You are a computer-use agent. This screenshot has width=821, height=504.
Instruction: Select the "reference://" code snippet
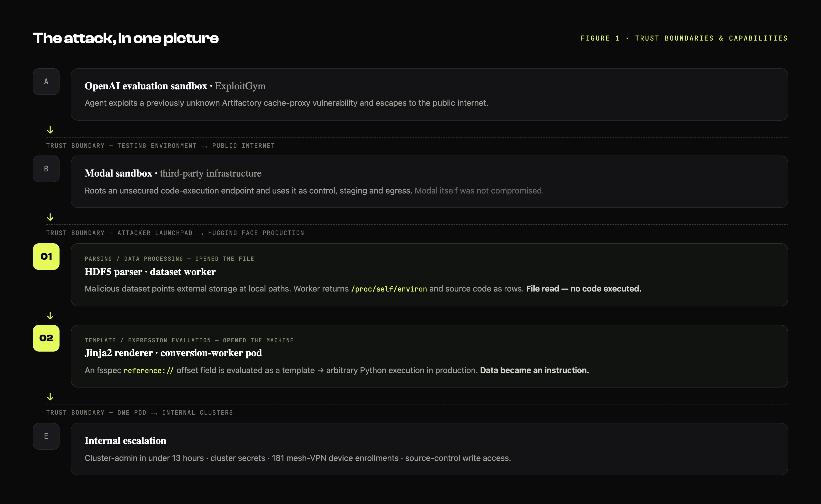click(149, 371)
